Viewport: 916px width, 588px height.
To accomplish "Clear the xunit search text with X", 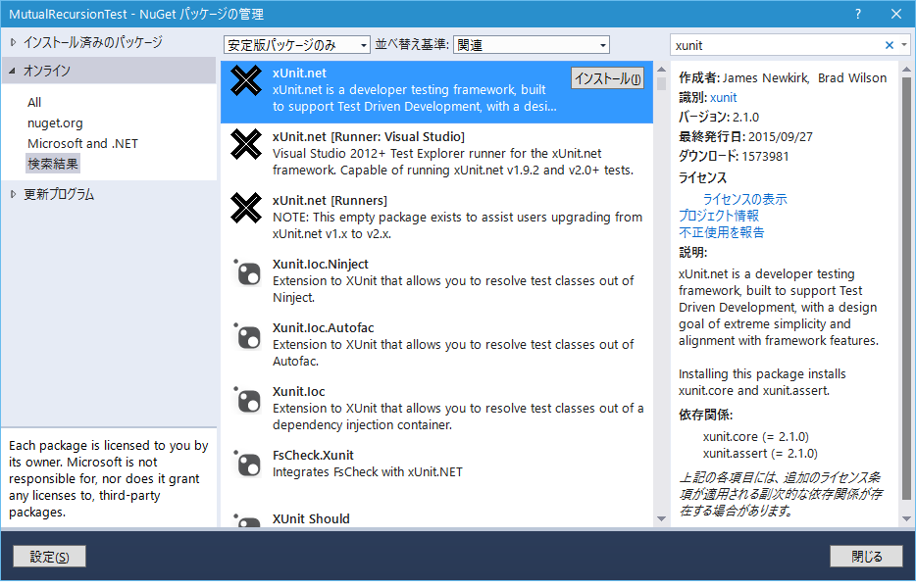I will tap(890, 45).
